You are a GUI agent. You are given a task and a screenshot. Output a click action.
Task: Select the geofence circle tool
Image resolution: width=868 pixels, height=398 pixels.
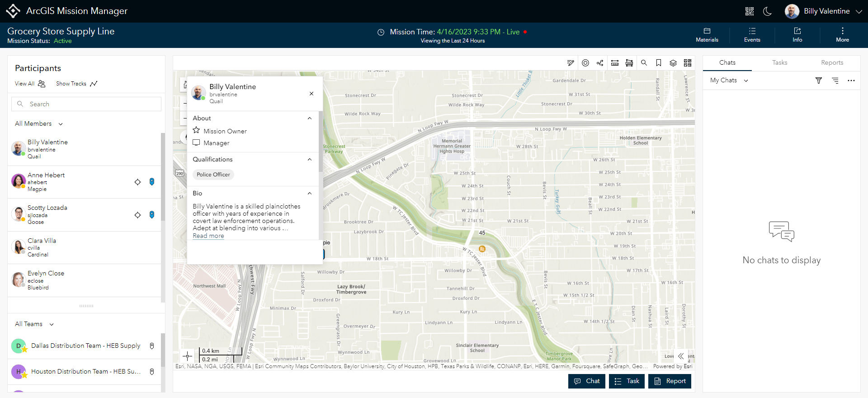point(585,63)
